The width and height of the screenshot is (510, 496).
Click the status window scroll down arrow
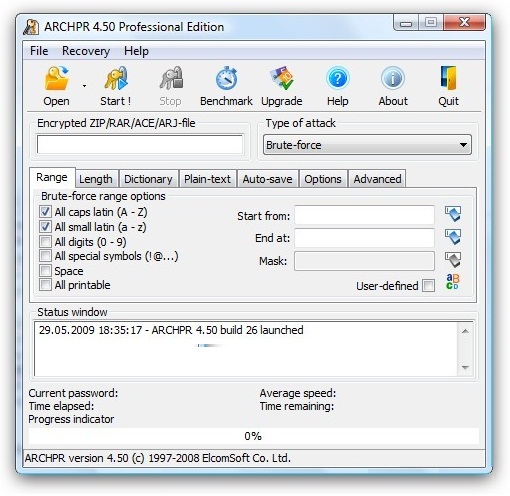[465, 367]
